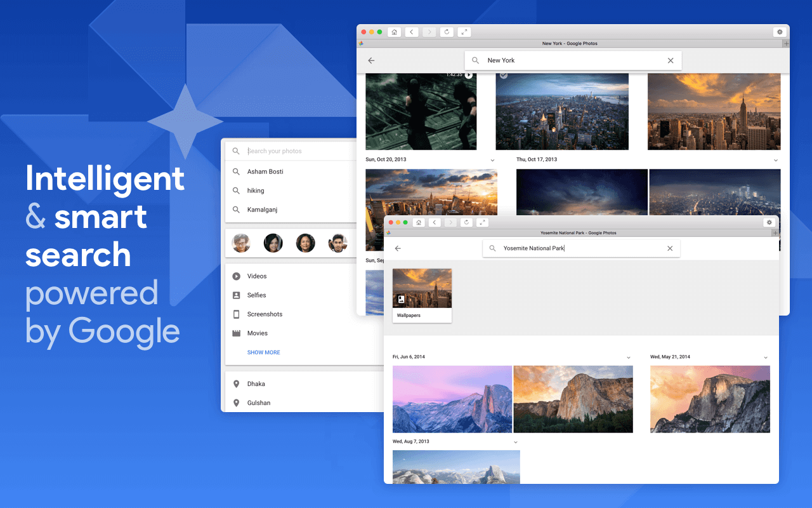Click Yosemite National Park - Google Photos tab title

pyautogui.click(x=579, y=233)
